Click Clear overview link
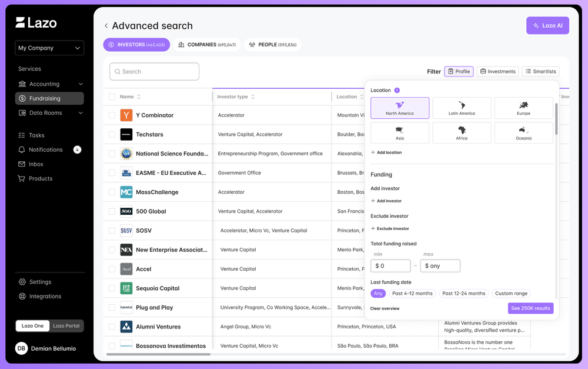Image resolution: width=588 pixels, height=369 pixels. point(385,308)
